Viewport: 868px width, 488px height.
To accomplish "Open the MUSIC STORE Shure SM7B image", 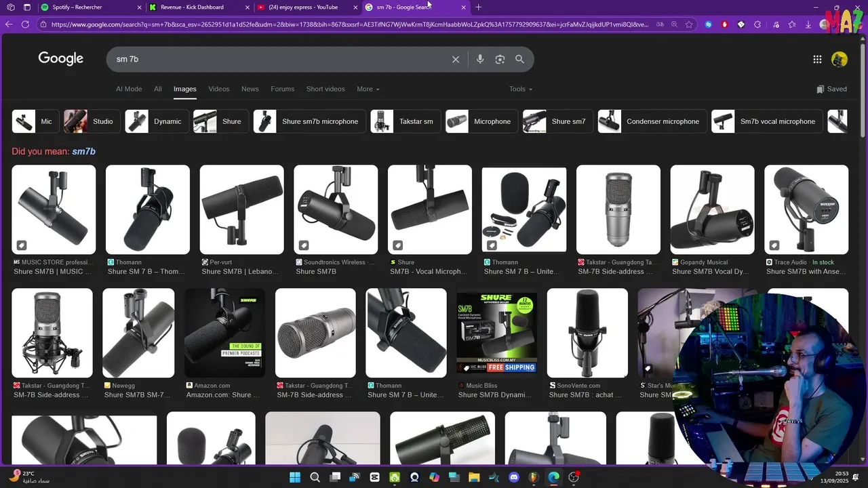I will [x=54, y=209].
